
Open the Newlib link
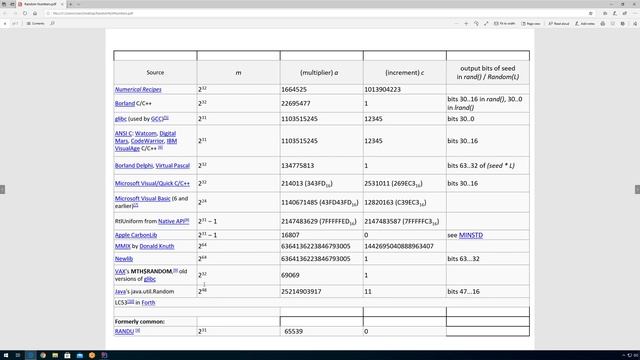click(x=124, y=259)
